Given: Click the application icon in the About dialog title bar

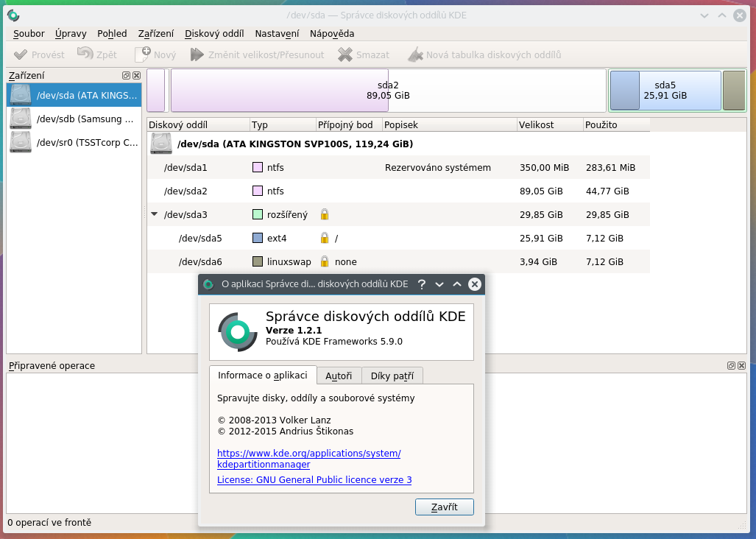Looking at the screenshot, I should tap(208, 284).
